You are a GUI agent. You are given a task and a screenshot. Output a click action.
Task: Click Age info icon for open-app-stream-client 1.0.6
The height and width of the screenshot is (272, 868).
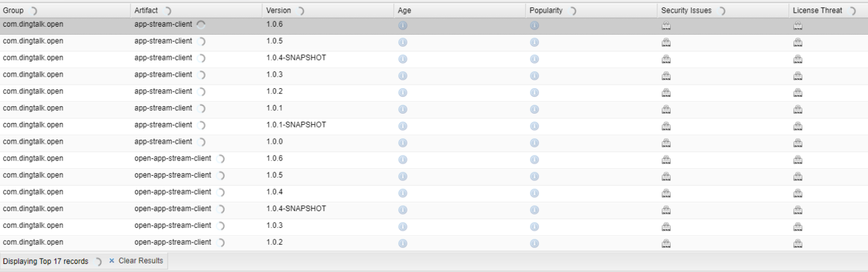tap(403, 160)
